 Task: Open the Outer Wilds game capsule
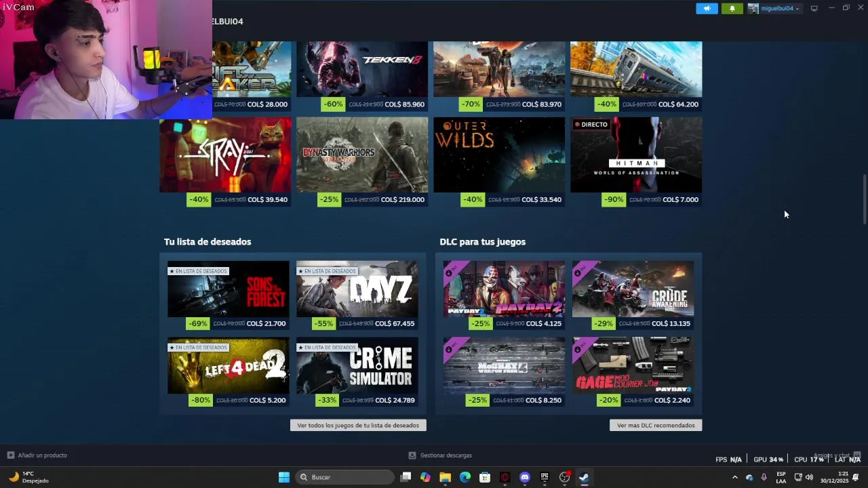pos(499,155)
